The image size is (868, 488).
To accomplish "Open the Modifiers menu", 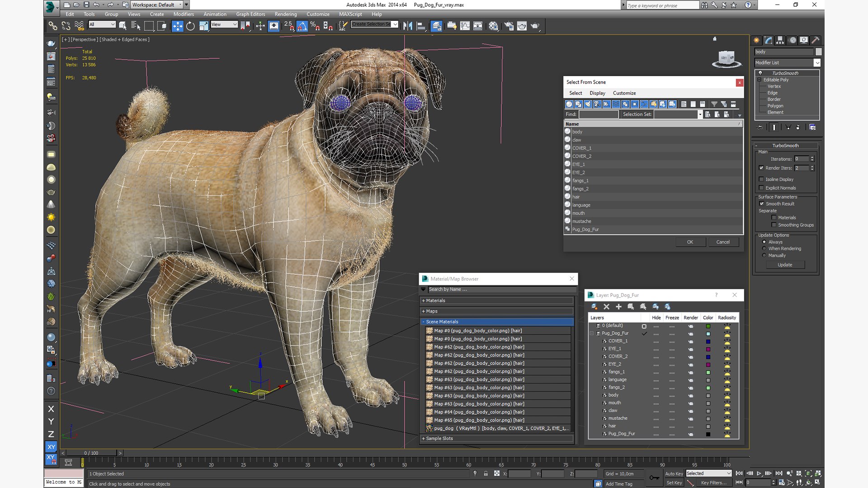I will 184,14.
